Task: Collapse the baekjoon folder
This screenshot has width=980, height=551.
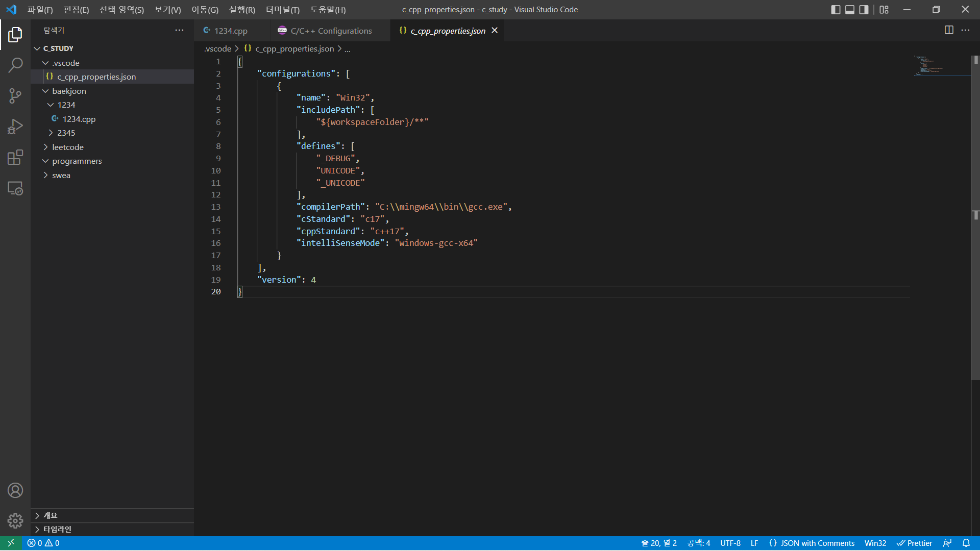Action: click(69, 91)
